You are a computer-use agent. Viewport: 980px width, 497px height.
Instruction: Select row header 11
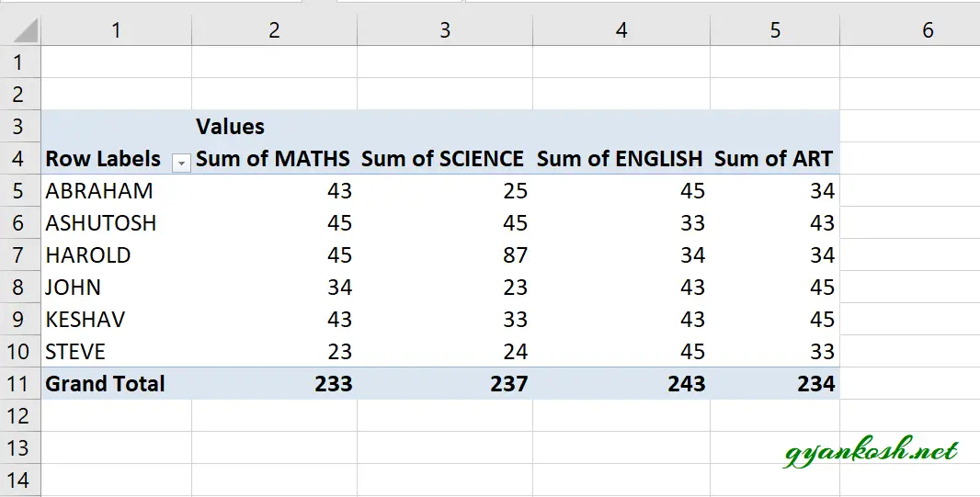click(20, 383)
